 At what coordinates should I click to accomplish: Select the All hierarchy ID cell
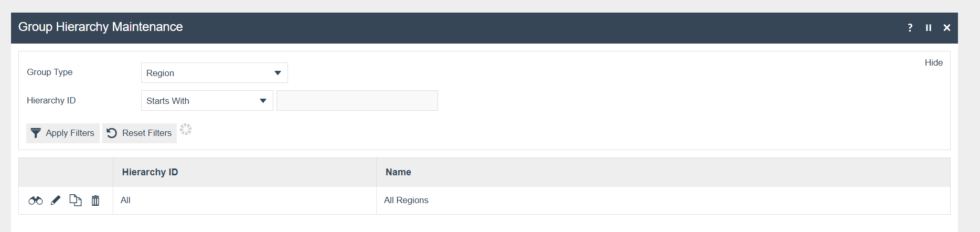[x=125, y=201]
